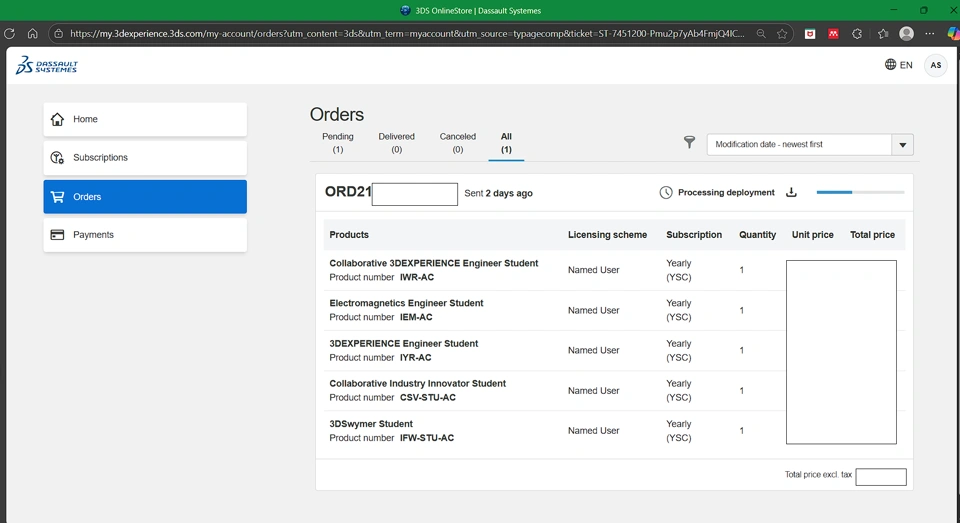Click the 3DEXPERIENCE Engineer Student product row
The width and height of the screenshot is (960, 523).
(x=614, y=350)
